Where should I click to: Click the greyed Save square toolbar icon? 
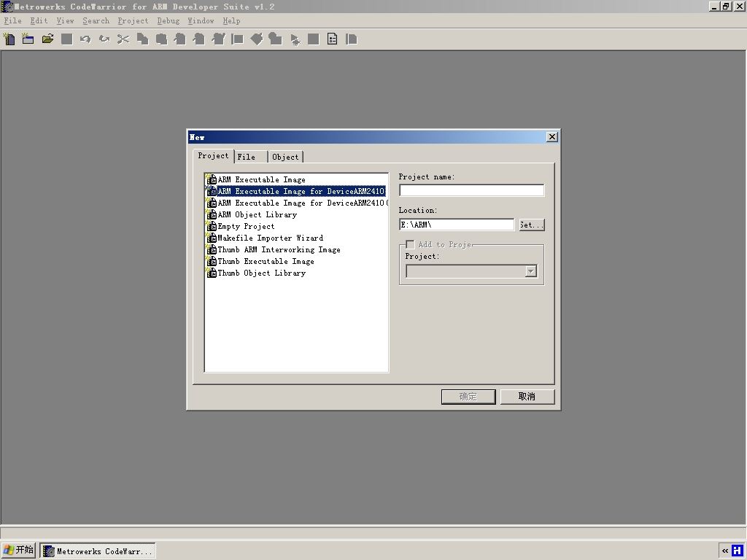66,39
